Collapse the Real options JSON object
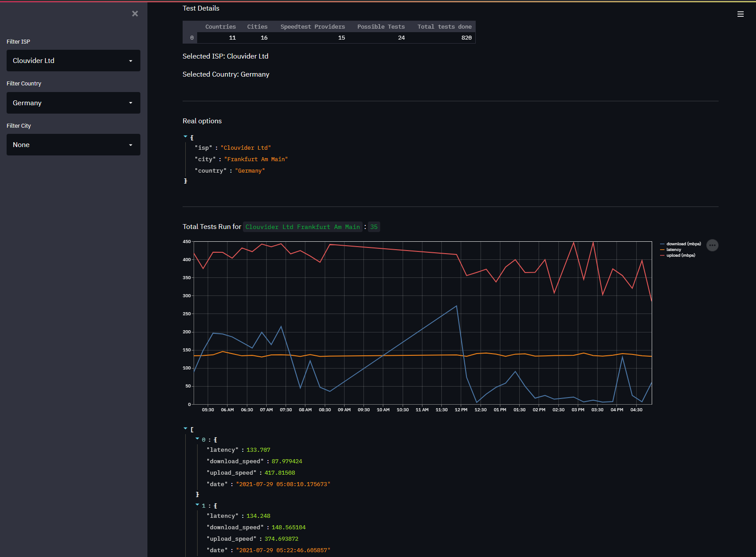The image size is (756, 557). pos(186,137)
